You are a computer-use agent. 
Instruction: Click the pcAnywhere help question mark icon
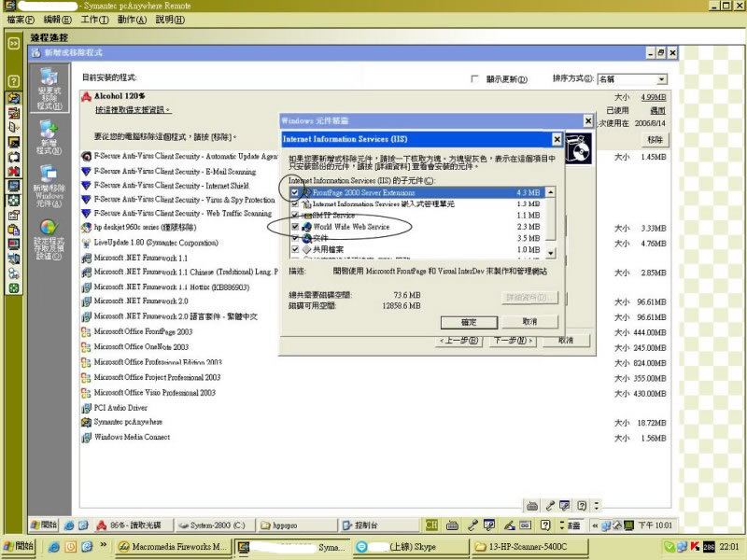[x=14, y=81]
